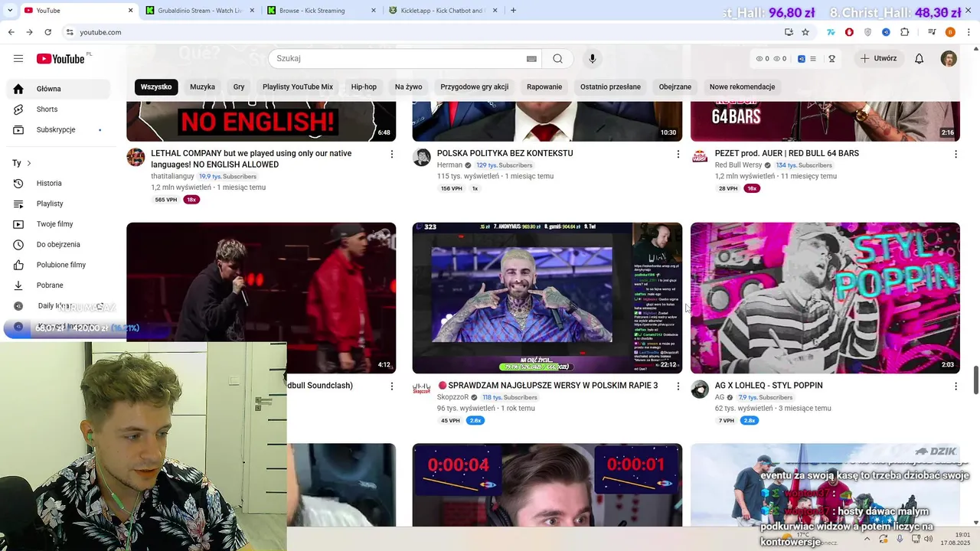Click the list icon in extension bar
The image size is (980, 551).
(x=813, y=59)
